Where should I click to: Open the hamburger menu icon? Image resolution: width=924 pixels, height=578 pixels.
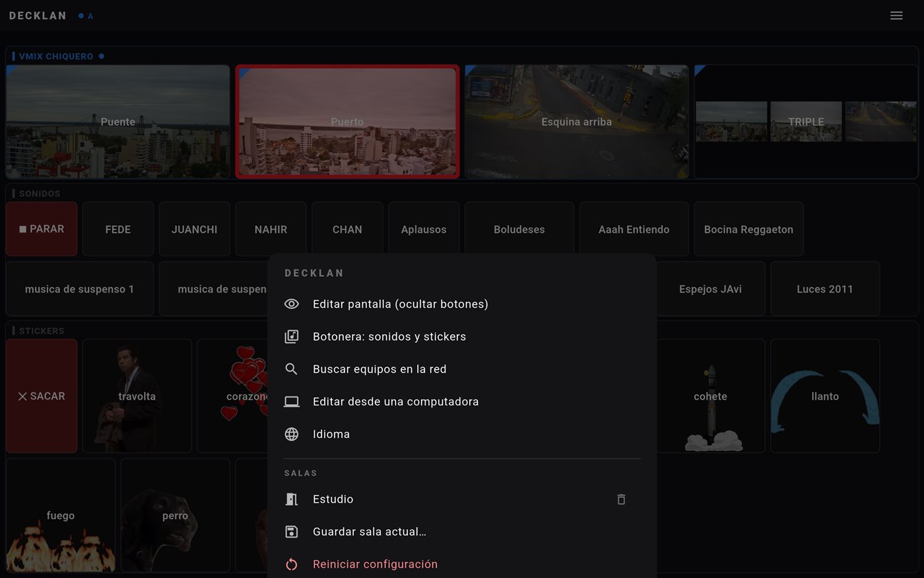tap(896, 15)
